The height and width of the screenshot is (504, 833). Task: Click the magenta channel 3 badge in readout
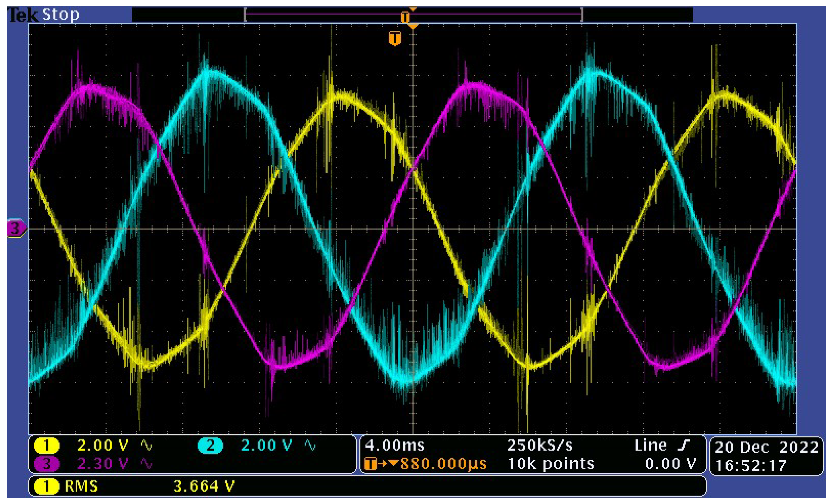[x=46, y=464]
